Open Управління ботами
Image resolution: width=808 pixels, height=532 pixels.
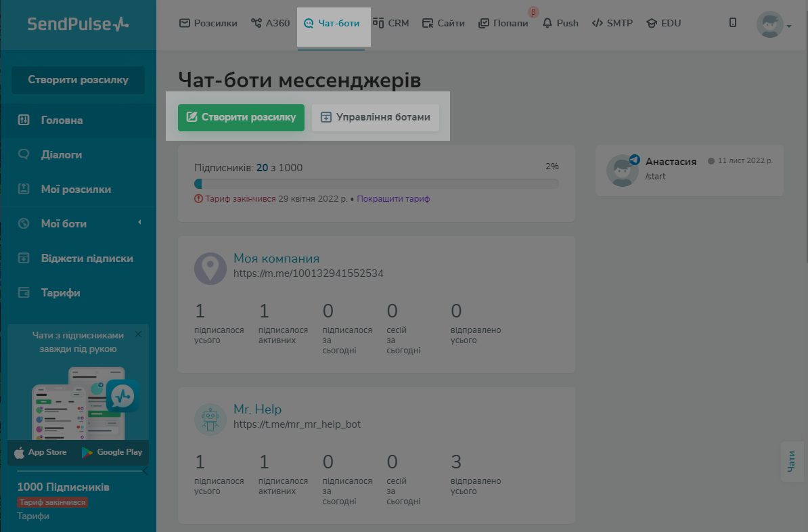point(376,118)
